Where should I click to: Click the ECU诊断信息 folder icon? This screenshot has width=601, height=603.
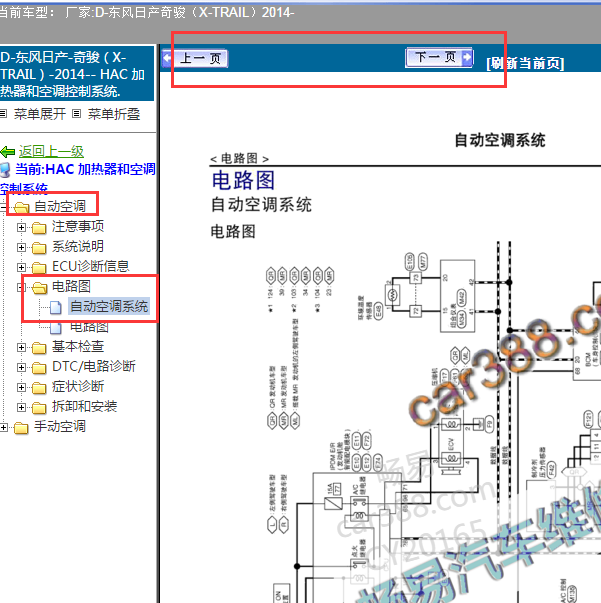pos(39,268)
